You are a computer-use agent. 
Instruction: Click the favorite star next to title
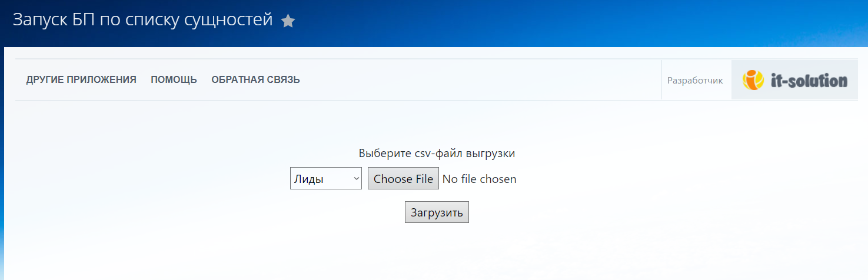tap(288, 21)
